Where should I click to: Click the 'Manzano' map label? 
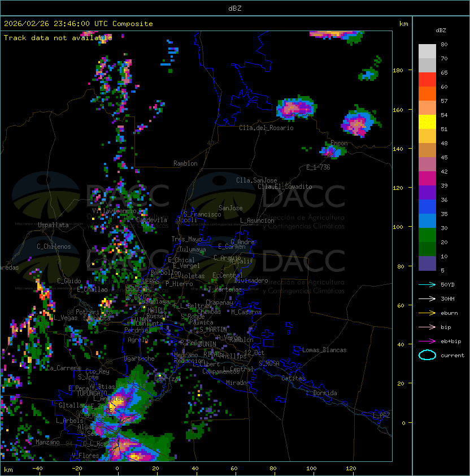point(47,442)
